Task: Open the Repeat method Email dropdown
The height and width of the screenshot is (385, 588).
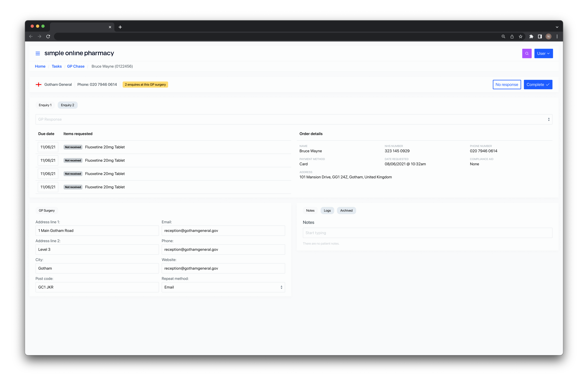Action: pos(223,287)
